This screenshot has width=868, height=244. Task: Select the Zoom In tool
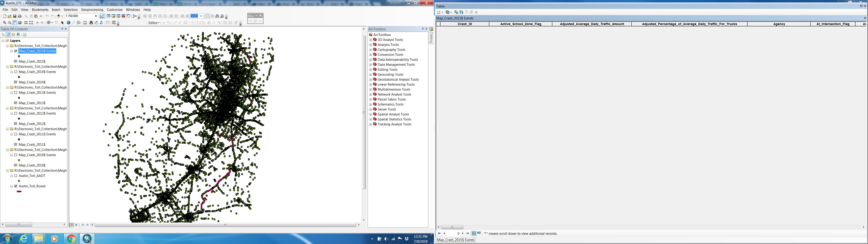[x=4, y=23]
